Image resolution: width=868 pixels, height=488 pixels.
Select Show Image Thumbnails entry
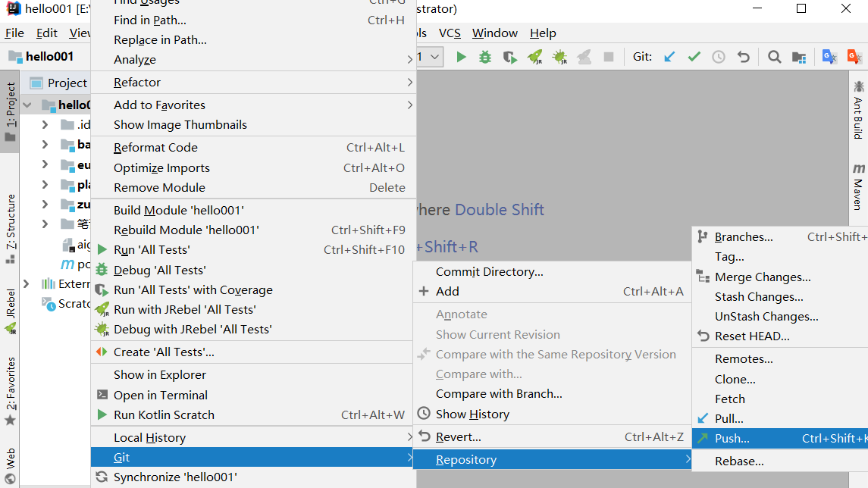pyautogui.click(x=253, y=125)
